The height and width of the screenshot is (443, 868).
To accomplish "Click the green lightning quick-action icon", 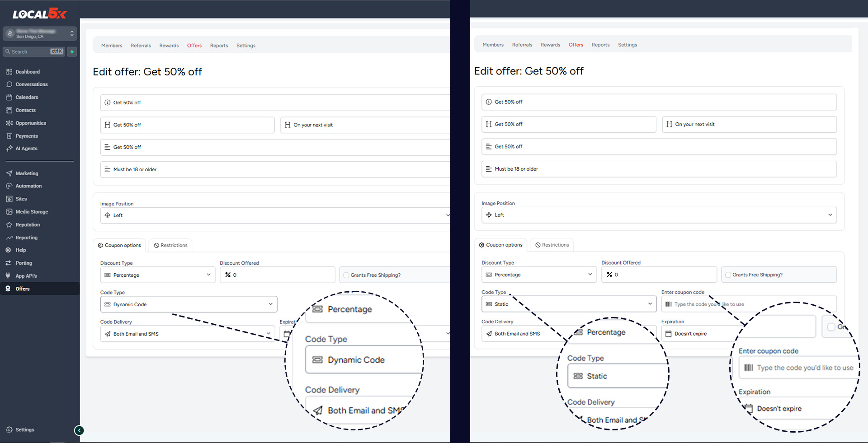I will (72, 51).
